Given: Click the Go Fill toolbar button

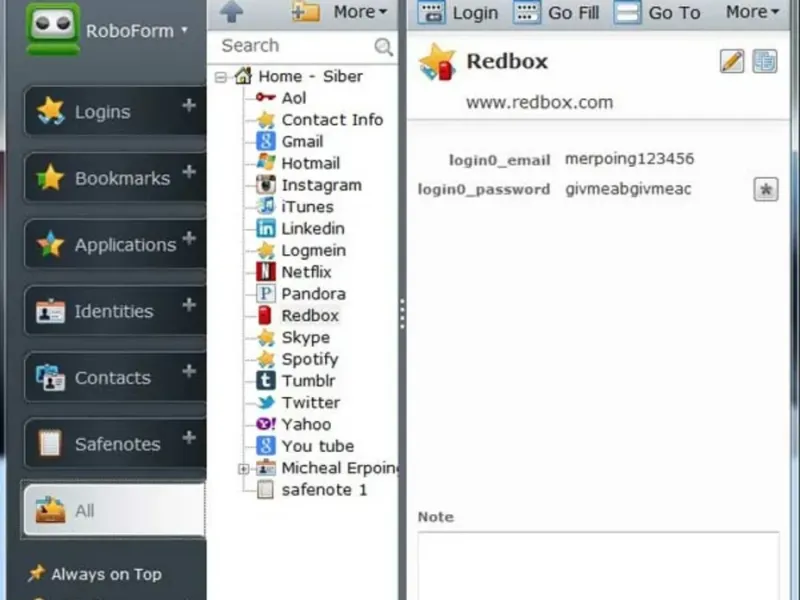Looking at the screenshot, I should [556, 12].
